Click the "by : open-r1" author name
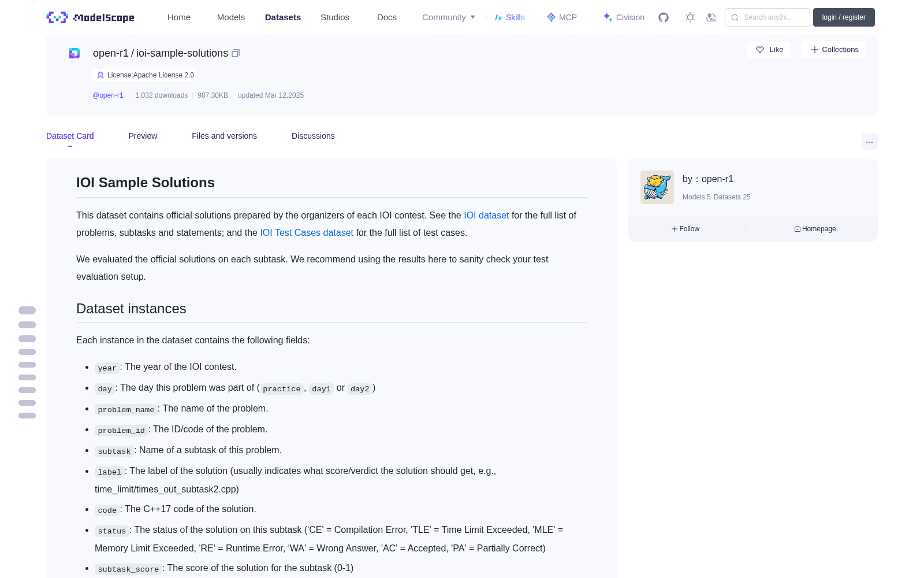This screenshot has width=924, height=578. [x=708, y=179]
